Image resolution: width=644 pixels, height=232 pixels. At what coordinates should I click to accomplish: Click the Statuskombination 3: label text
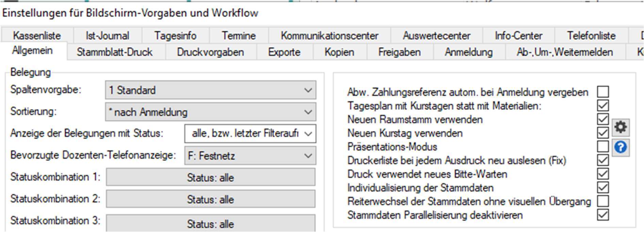click(55, 220)
